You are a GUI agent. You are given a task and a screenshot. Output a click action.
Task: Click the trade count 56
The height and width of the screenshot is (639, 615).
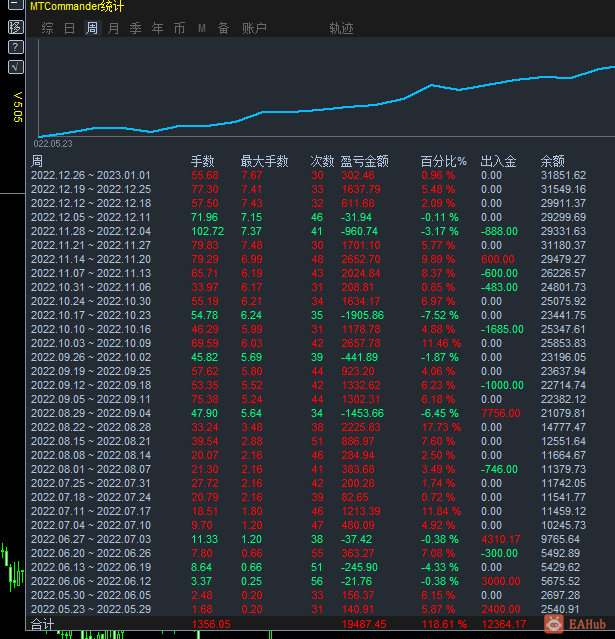click(317, 581)
